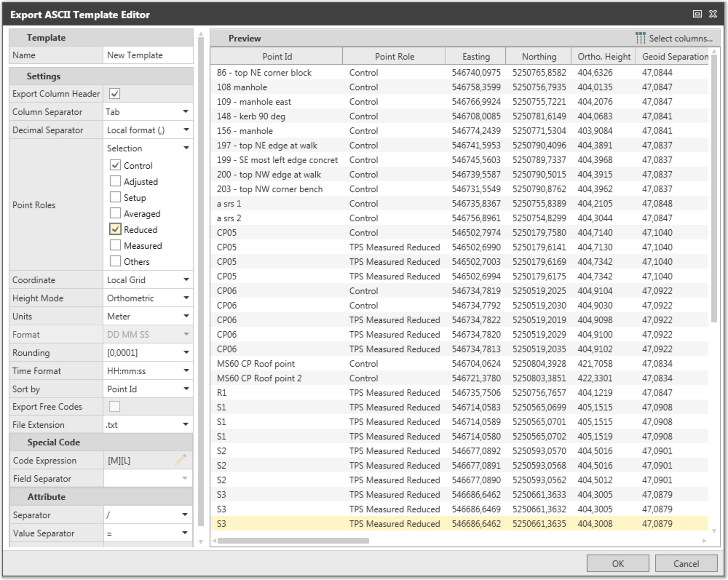Click the Cancel button
The height and width of the screenshot is (580, 728).
point(686,563)
